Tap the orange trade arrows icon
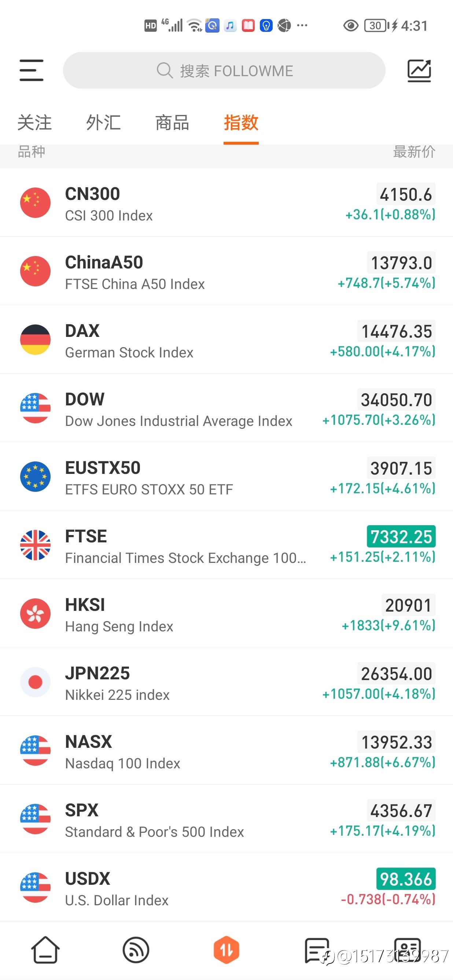453x980 pixels. [x=226, y=950]
